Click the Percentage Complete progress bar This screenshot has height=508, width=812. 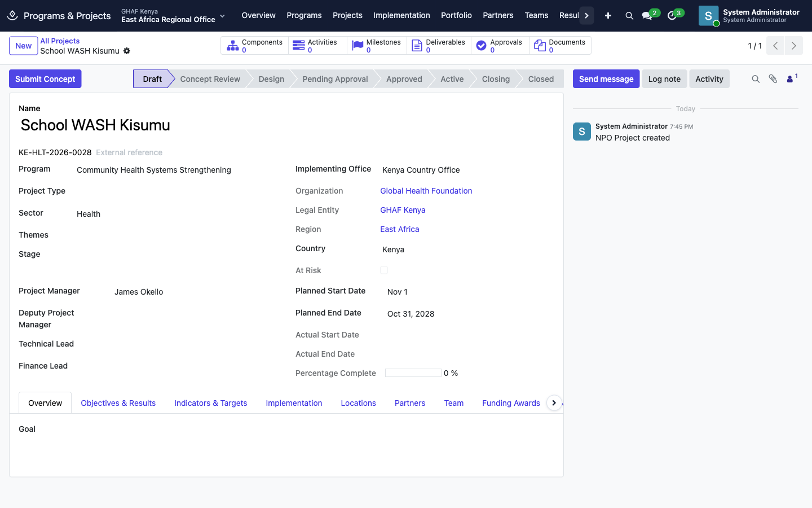(x=413, y=373)
